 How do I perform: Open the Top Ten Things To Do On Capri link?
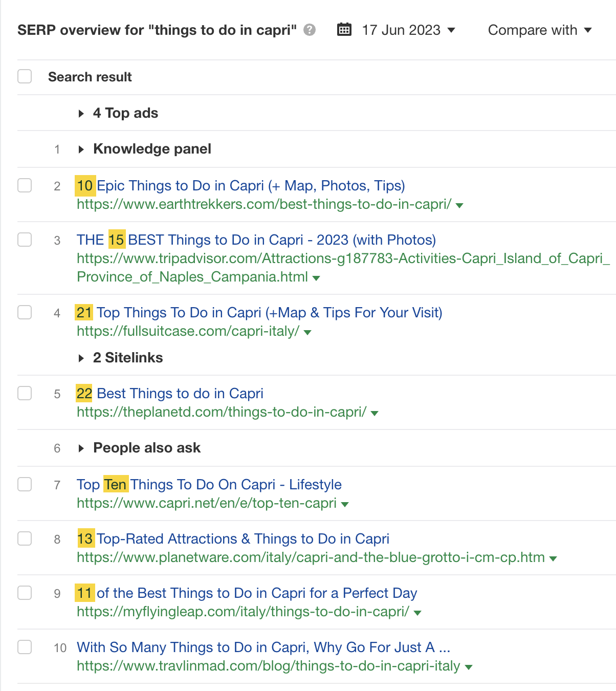[x=209, y=484]
